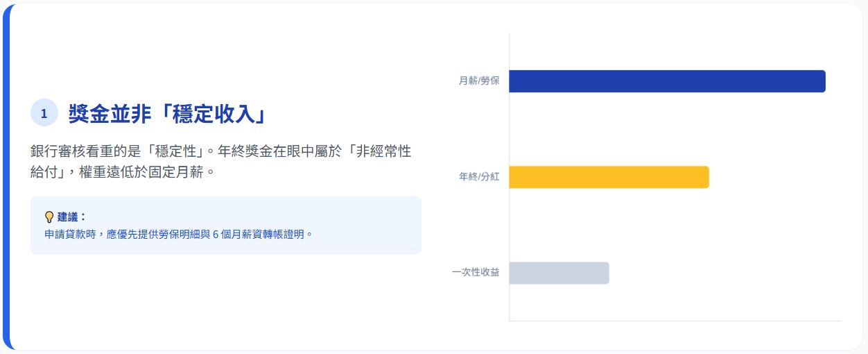Click the bold 建議: label

tap(71, 217)
